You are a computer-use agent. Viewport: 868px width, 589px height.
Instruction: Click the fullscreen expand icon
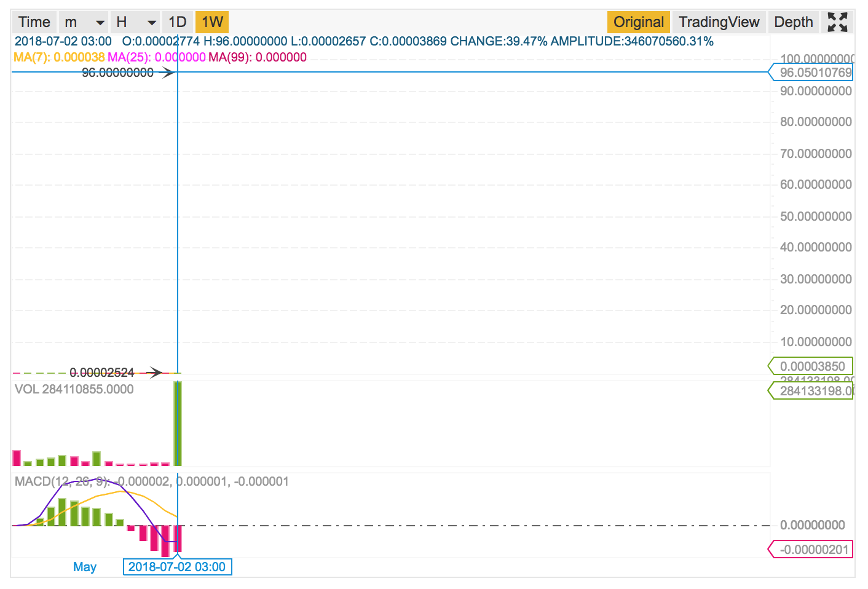[837, 22]
